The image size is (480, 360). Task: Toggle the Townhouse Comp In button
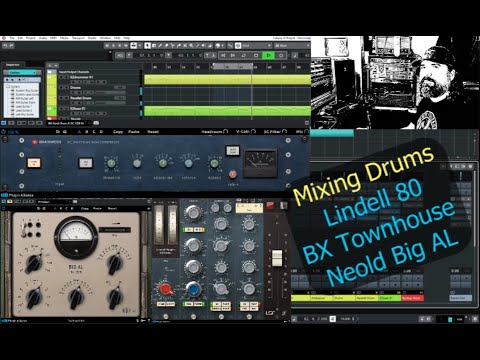(34, 163)
